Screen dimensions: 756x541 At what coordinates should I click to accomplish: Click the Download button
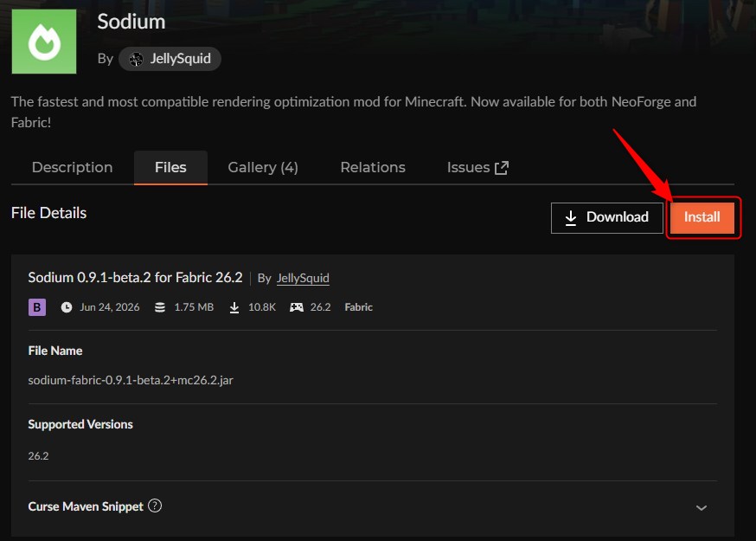click(x=607, y=217)
